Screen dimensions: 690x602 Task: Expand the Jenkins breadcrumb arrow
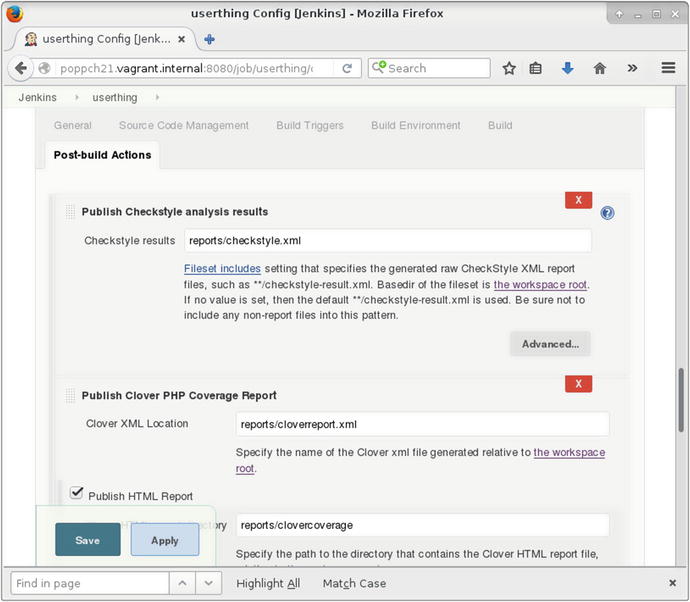(x=77, y=97)
